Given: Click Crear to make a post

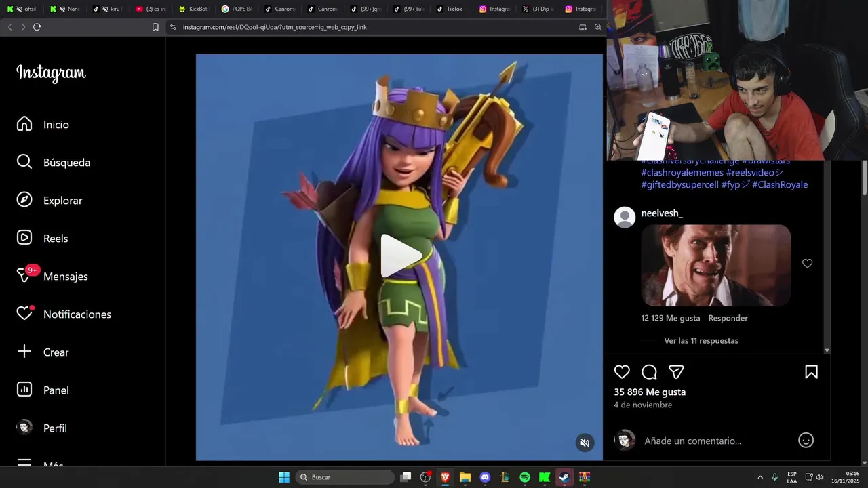Looking at the screenshot, I should [x=43, y=352].
